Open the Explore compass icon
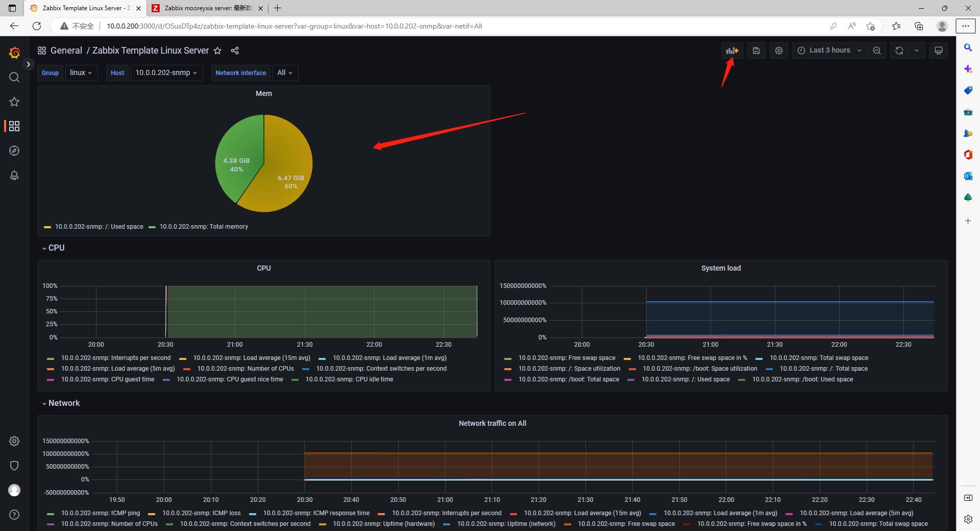Image resolution: width=980 pixels, height=531 pixels. 14,151
